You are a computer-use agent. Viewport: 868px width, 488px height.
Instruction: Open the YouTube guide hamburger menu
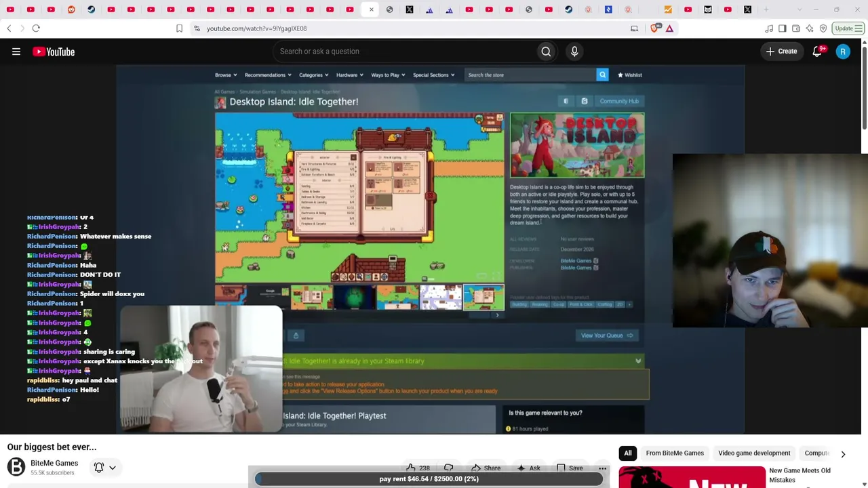click(16, 52)
